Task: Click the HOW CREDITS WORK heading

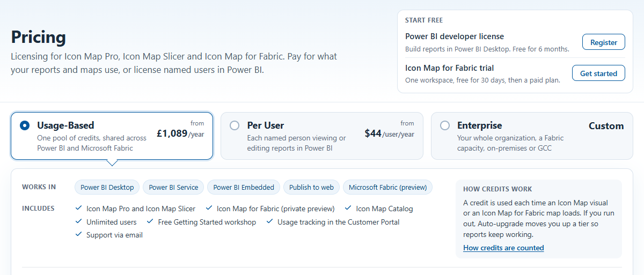Action: pos(497,189)
